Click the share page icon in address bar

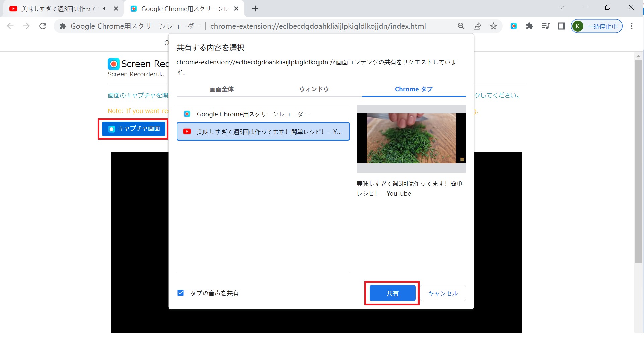tap(477, 26)
